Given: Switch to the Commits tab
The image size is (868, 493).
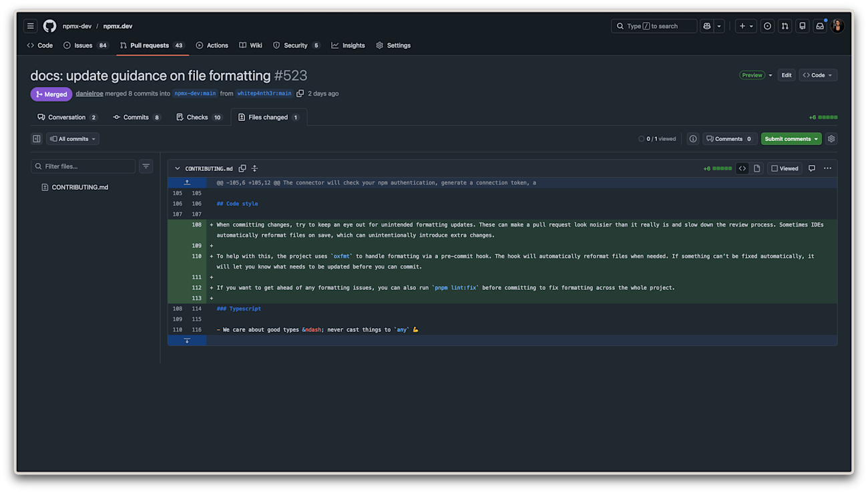Looking at the screenshot, I should click(x=137, y=117).
